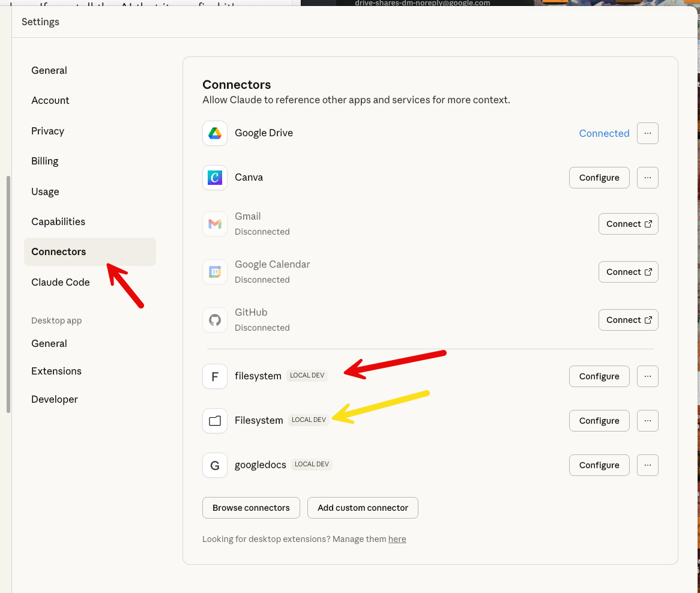This screenshot has height=593, width=700.
Task: Open the Canva more options menu
Action: [647, 178]
